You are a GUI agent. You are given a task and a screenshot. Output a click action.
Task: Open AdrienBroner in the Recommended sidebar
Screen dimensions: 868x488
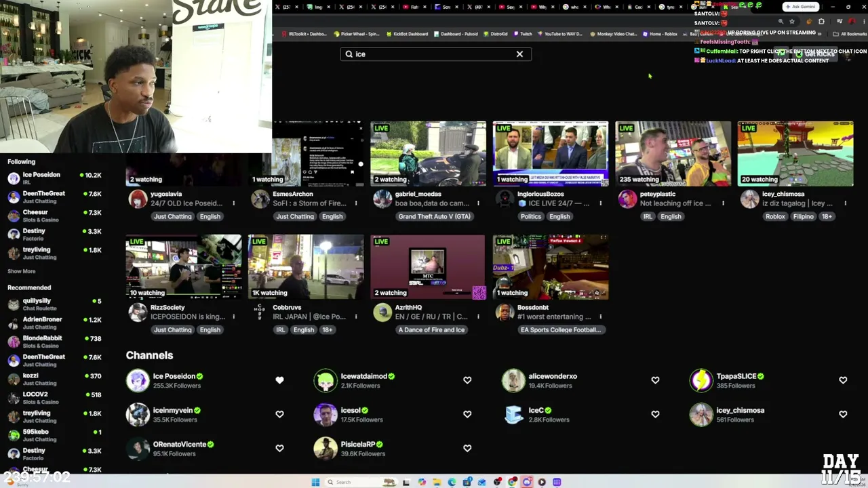point(54,323)
